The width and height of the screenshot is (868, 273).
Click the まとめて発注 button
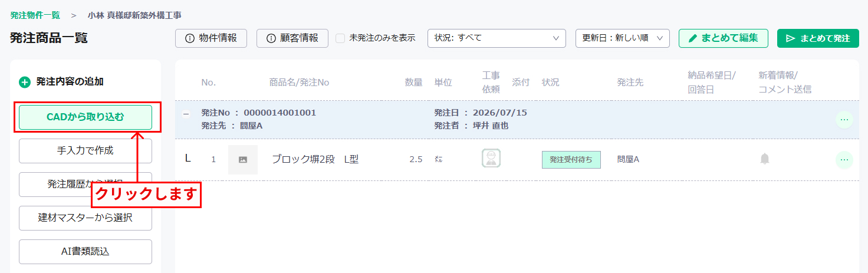coord(818,38)
